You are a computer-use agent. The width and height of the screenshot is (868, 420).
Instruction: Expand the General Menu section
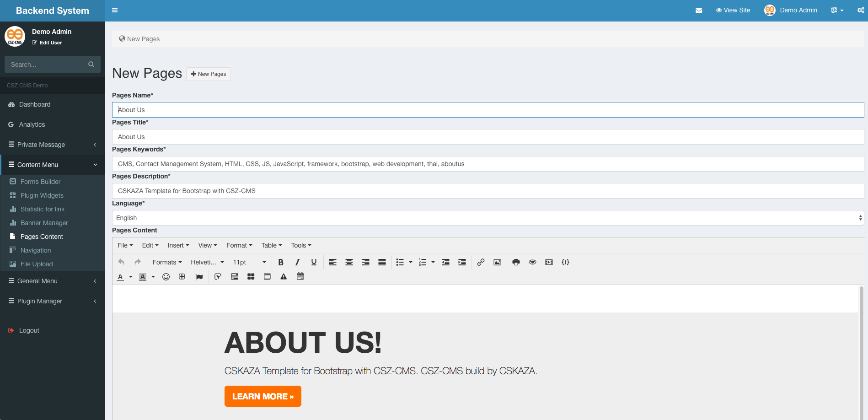(53, 281)
